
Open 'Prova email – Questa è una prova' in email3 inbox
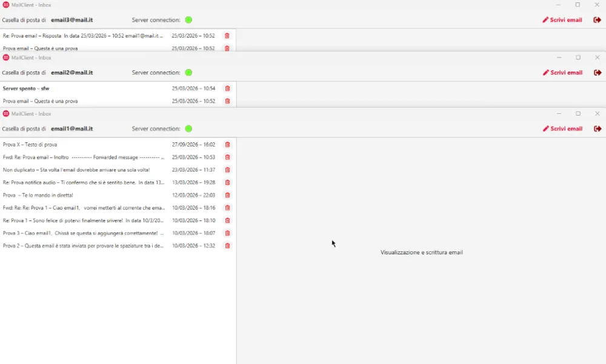118,48
